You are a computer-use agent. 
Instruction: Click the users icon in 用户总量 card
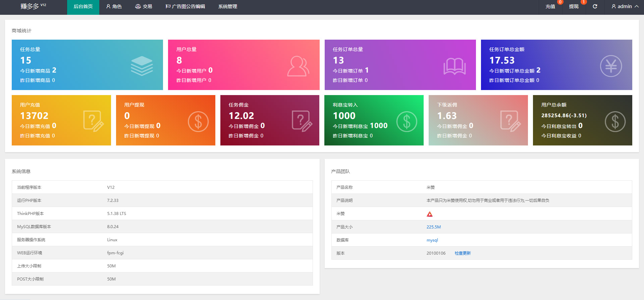pos(298,66)
